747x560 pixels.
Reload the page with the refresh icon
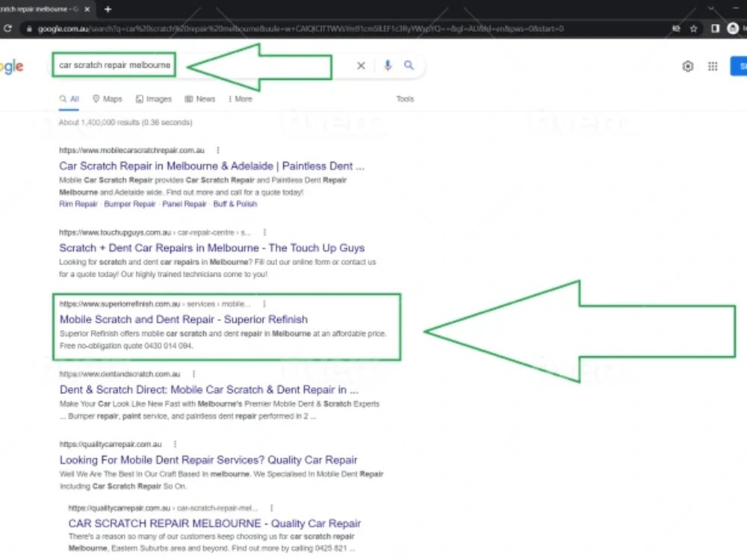click(x=7, y=28)
